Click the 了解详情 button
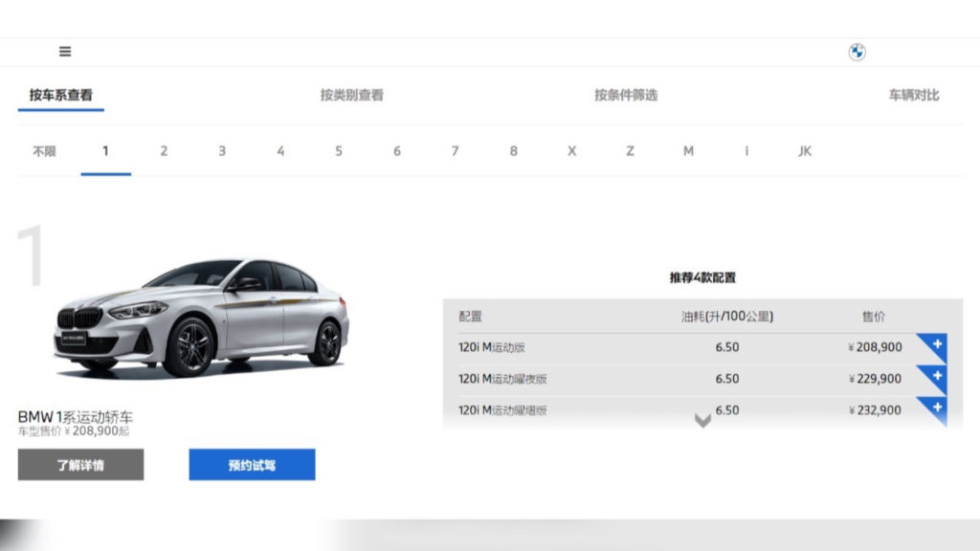The width and height of the screenshot is (980, 551). tap(80, 465)
